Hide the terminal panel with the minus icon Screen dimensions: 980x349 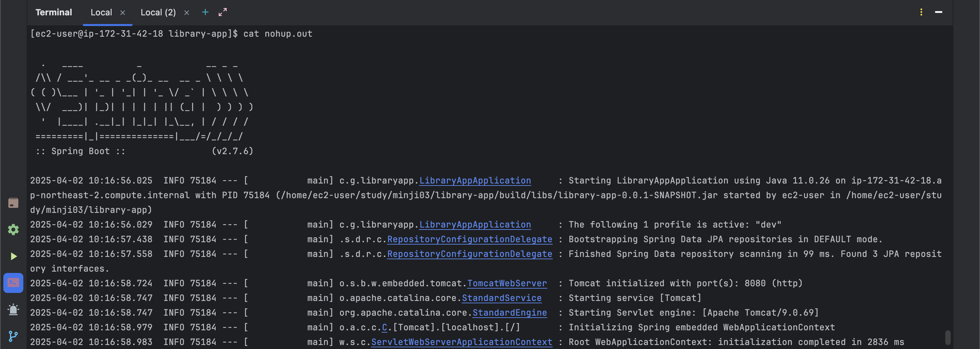click(939, 12)
